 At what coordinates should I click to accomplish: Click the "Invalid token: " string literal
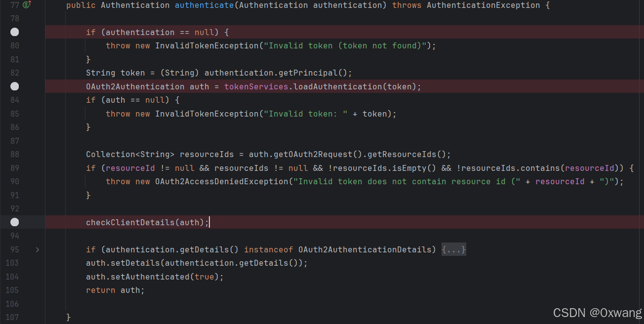click(x=306, y=114)
